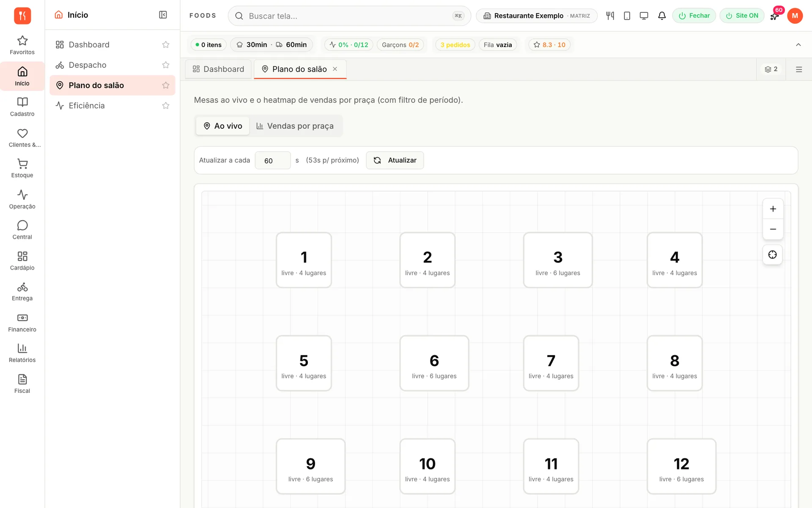This screenshot has width=812, height=508.
Task: Click the tablet device icon in the header
Action: point(627,16)
